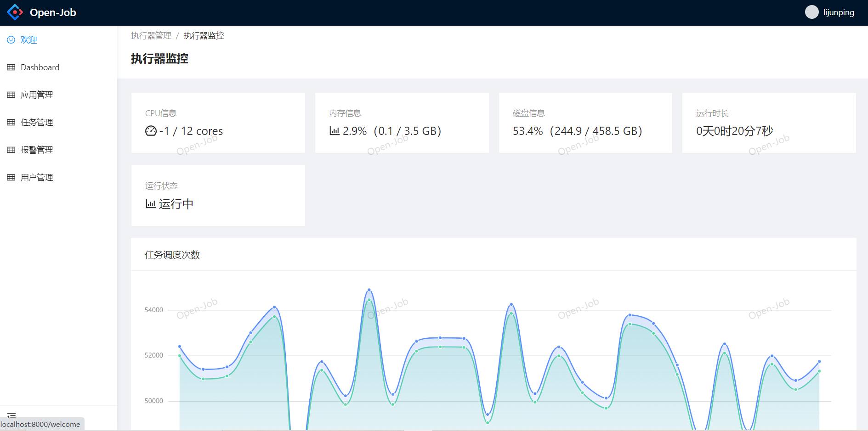Click the 磁盘信息 card label
Viewport: 868px width, 431px height.
[529, 113]
